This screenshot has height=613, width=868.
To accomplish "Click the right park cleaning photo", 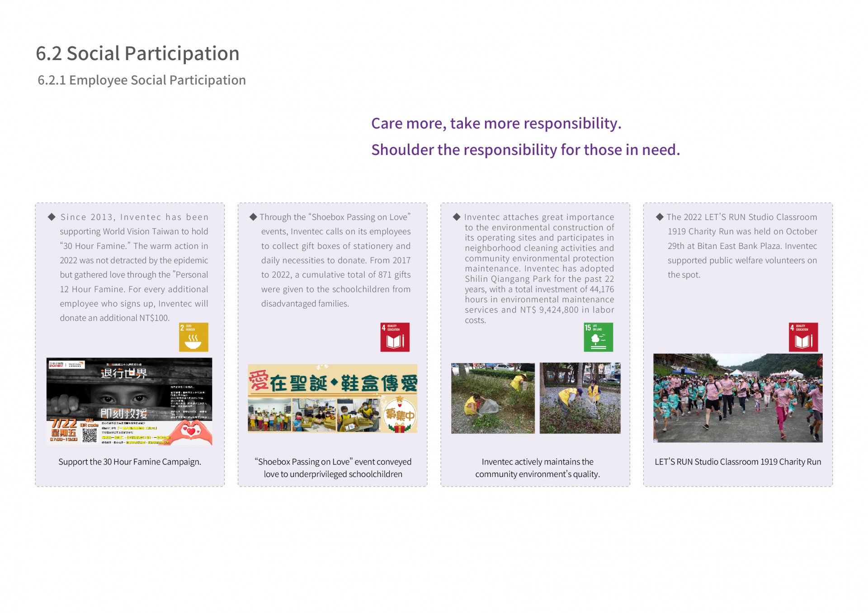I will pyautogui.click(x=580, y=398).
